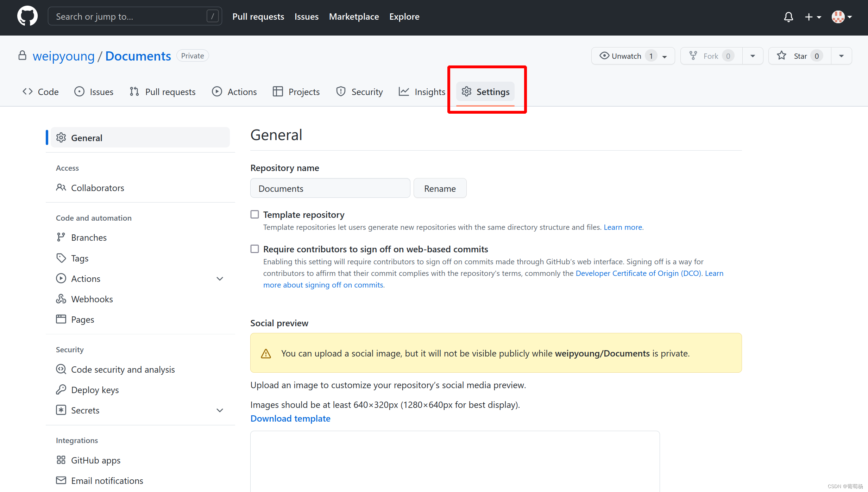Click the Rename button
This screenshot has width=868, height=492.
[440, 189]
